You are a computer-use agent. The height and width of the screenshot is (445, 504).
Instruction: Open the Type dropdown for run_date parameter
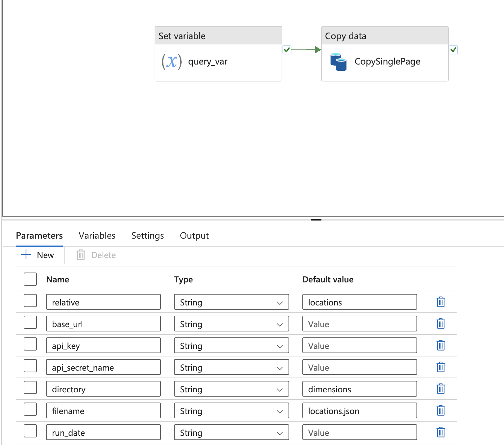pyautogui.click(x=280, y=432)
